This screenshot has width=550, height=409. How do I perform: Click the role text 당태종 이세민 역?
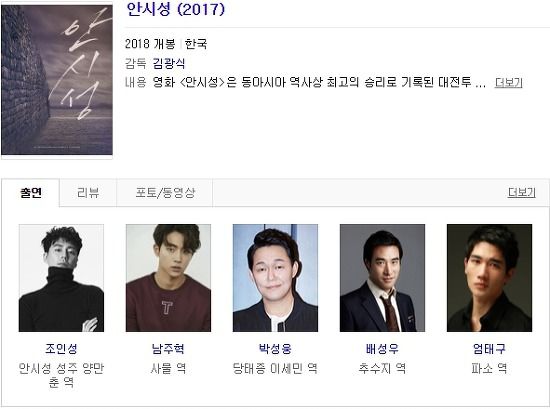point(275,369)
